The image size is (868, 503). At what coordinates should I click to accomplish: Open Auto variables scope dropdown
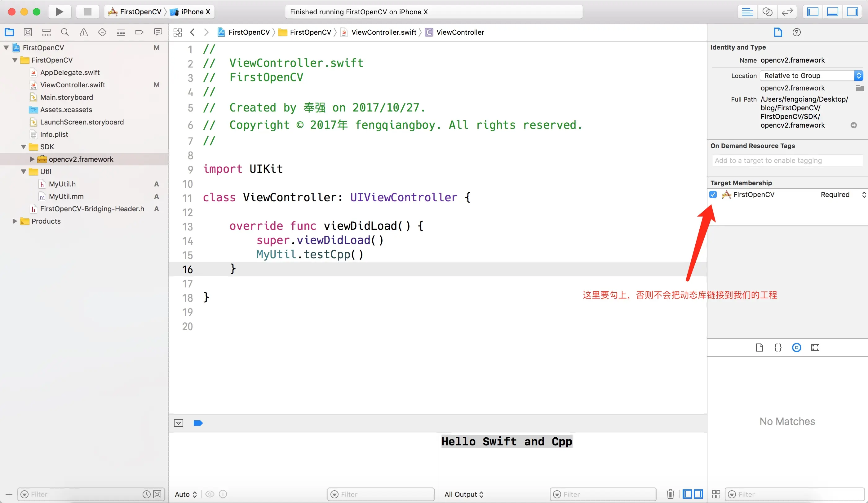click(x=186, y=494)
